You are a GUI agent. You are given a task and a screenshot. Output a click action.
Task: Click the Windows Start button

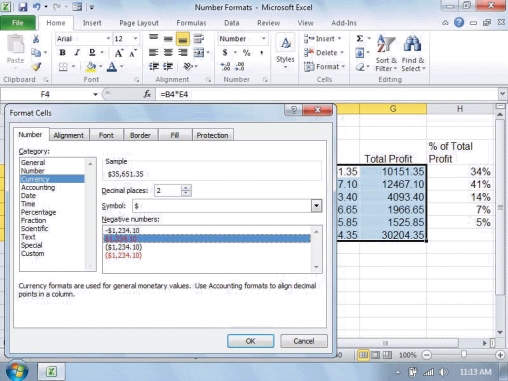click(16, 371)
